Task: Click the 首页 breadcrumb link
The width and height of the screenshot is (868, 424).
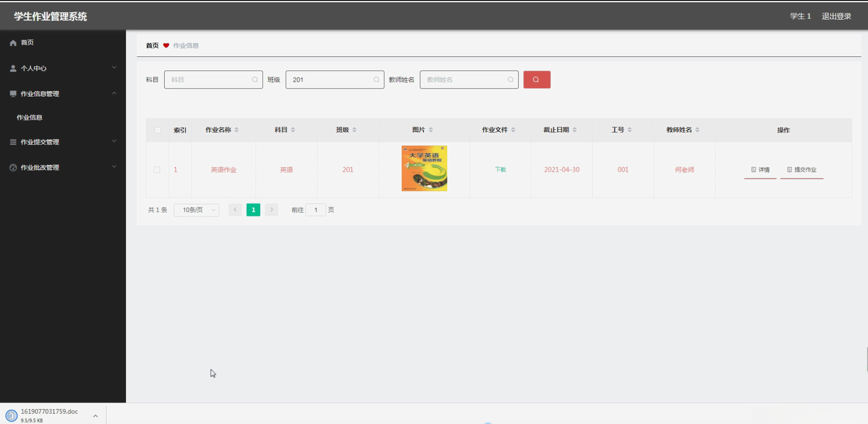Action: point(152,46)
